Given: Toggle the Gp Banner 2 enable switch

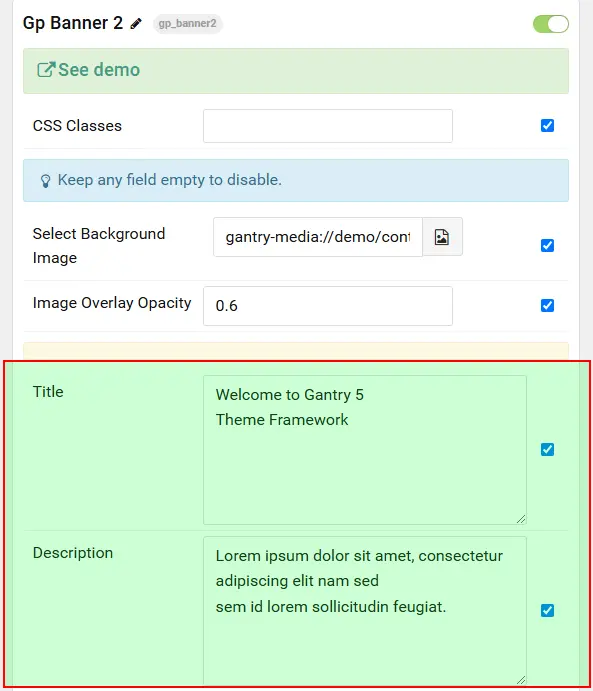Looking at the screenshot, I should tap(551, 24).
